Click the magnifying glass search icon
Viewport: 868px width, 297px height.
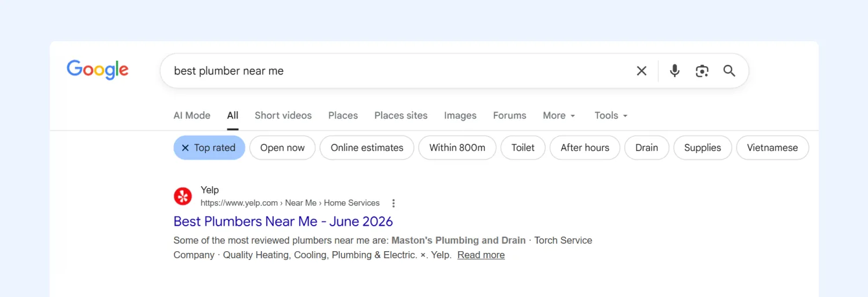[729, 71]
